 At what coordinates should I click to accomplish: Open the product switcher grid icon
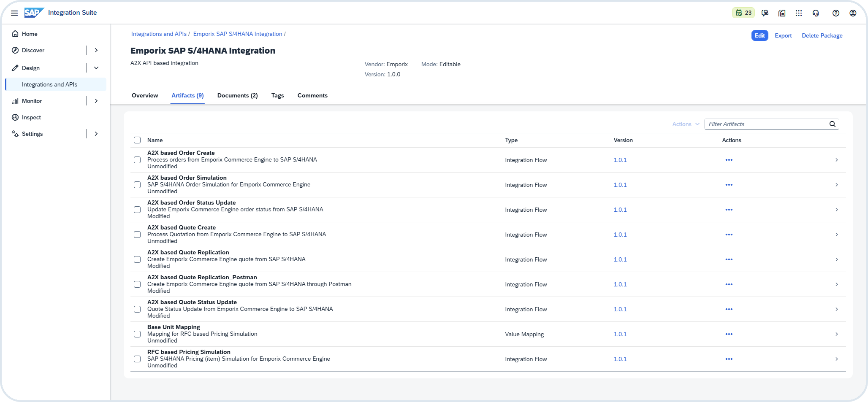(799, 13)
